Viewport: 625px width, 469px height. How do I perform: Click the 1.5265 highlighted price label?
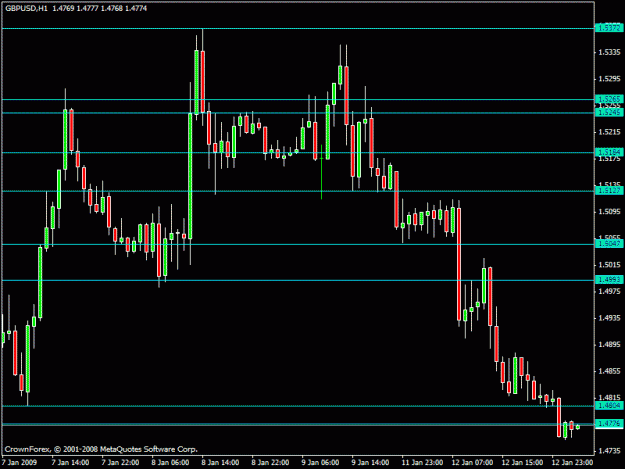tap(609, 99)
